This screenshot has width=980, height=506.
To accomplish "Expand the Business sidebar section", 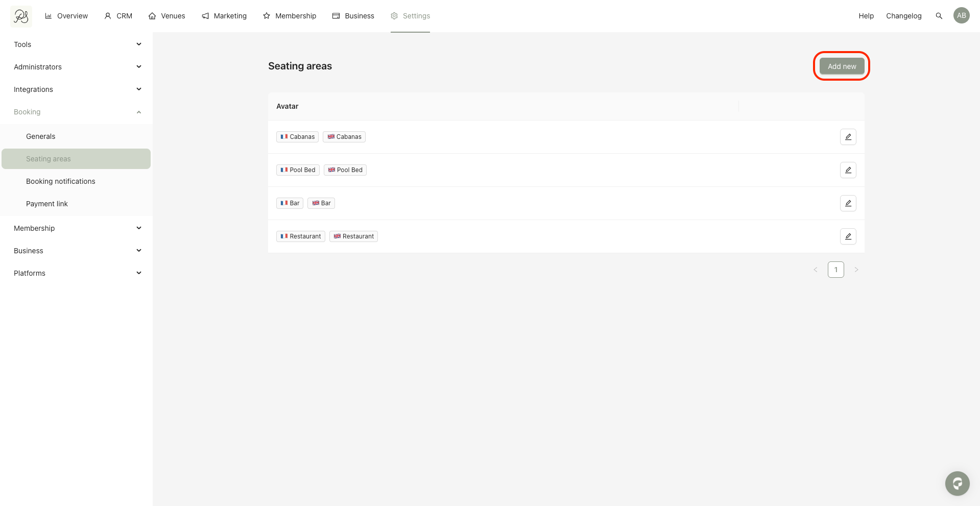I will (77, 251).
